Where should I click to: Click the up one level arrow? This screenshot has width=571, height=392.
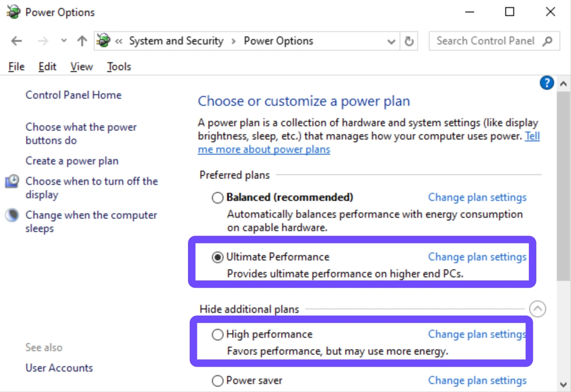coord(82,41)
